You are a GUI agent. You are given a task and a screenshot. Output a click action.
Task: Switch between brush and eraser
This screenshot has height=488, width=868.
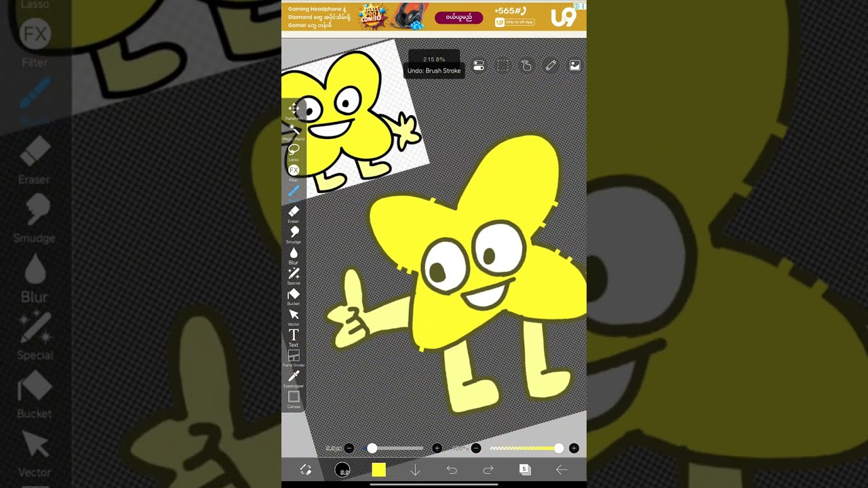coord(306,470)
